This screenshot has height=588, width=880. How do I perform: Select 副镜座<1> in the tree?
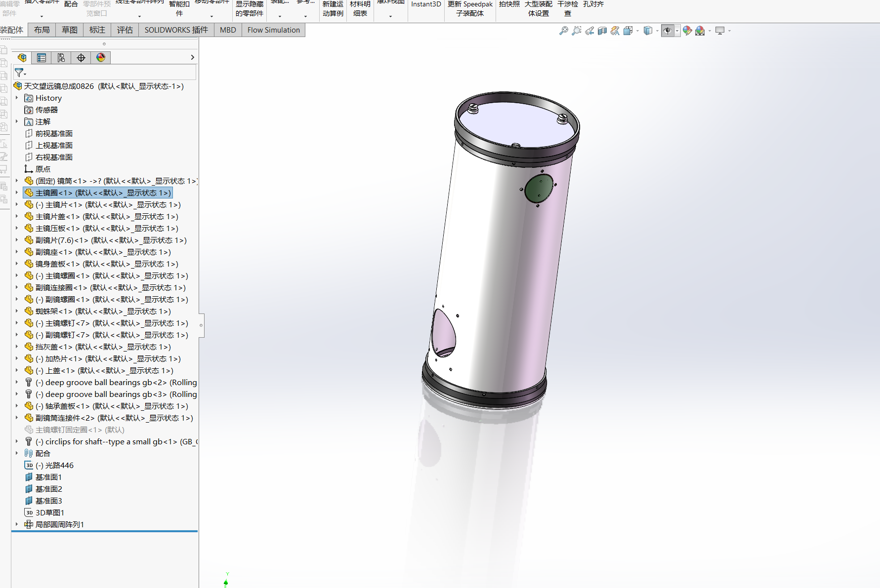(103, 252)
